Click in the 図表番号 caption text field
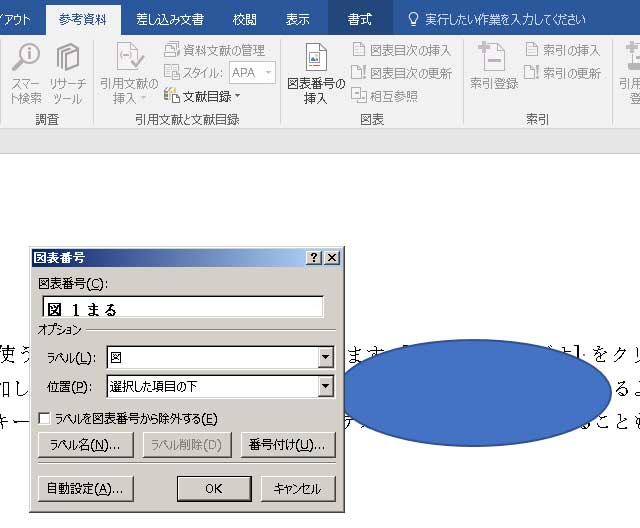 click(x=185, y=308)
